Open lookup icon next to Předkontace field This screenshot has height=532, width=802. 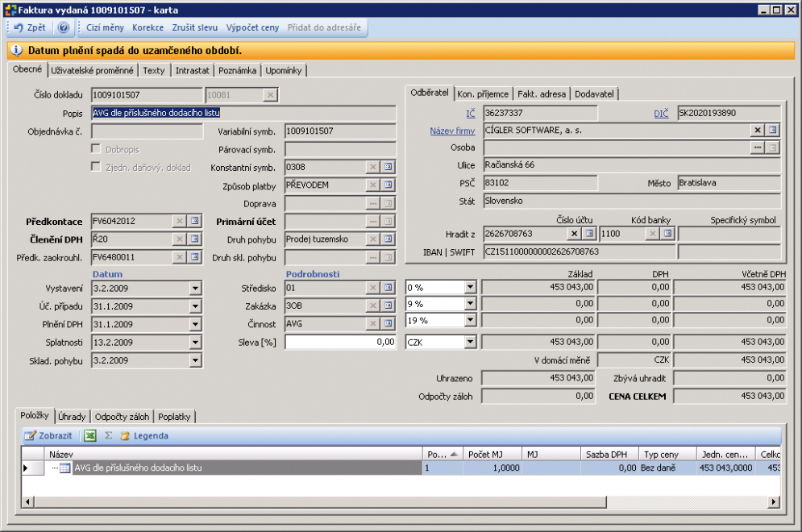click(x=194, y=221)
